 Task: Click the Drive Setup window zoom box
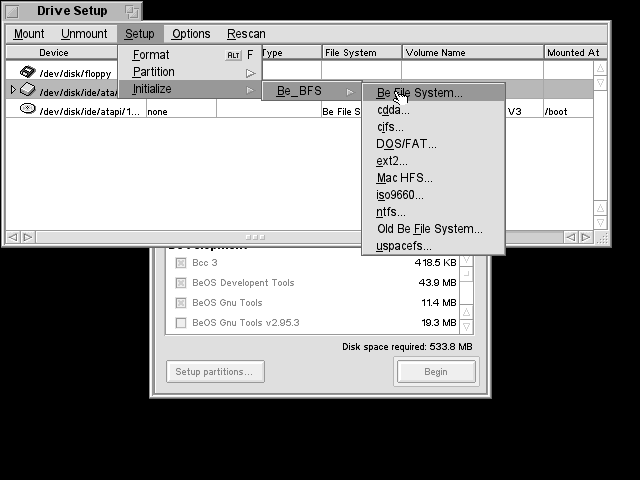click(x=132, y=12)
